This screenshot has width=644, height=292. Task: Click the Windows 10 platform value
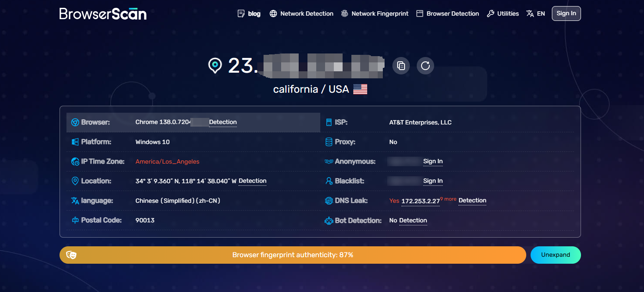coord(153,142)
